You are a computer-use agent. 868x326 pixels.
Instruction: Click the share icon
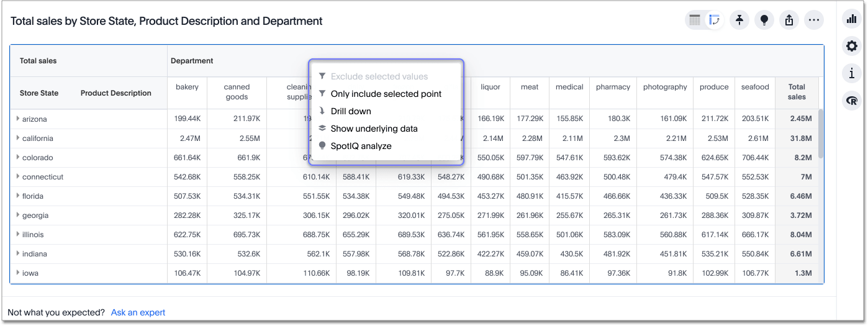tap(789, 20)
